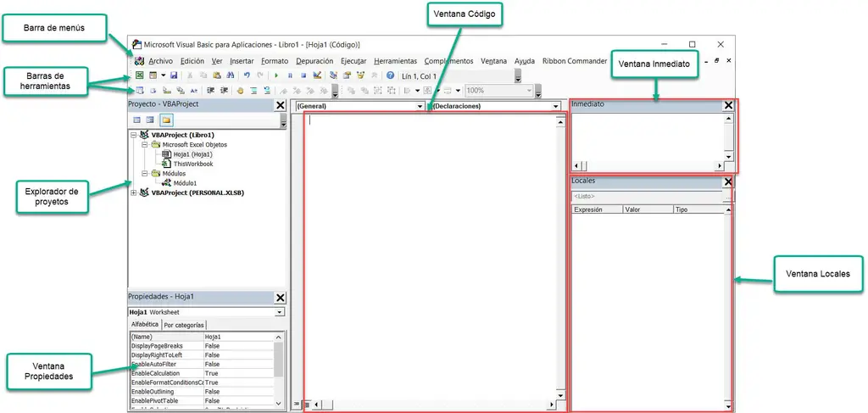Open the (Declaraciones) procedure dropdown

[556, 107]
